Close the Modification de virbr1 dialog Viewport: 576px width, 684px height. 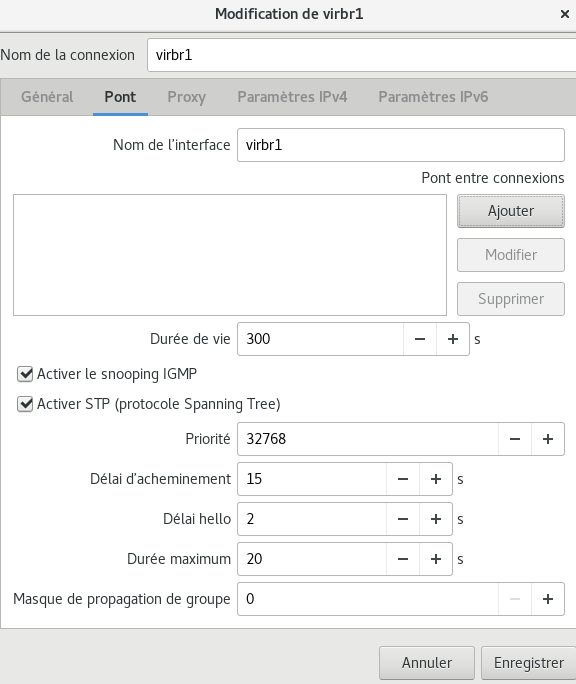[564, 14]
